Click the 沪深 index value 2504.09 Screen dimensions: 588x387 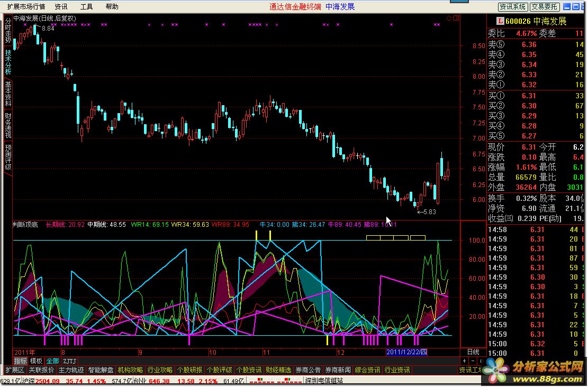tap(48, 381)
